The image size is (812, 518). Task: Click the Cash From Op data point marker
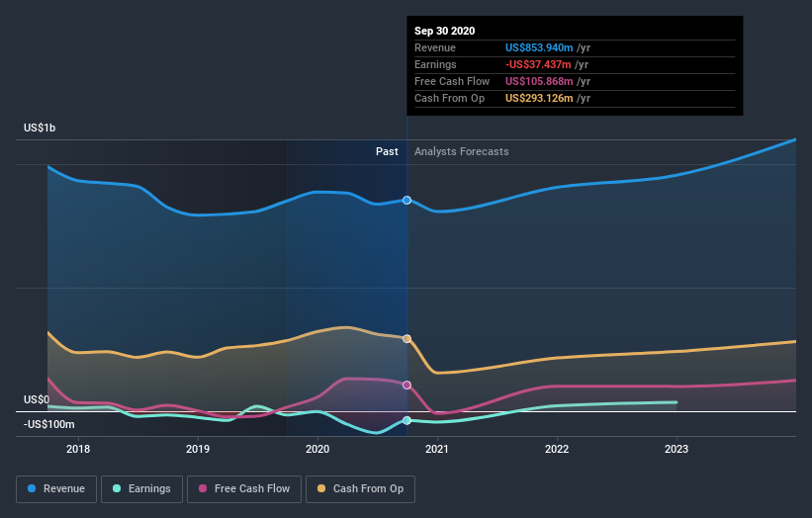(x=407, y=339)
